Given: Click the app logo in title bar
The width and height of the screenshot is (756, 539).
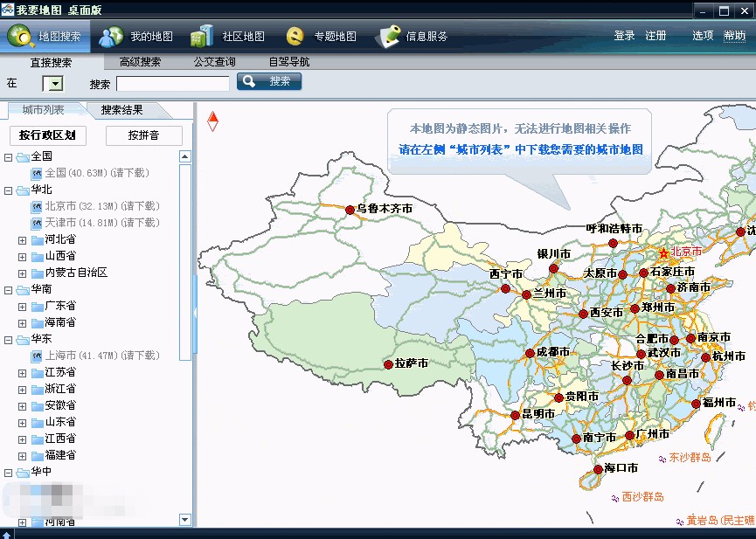Looking at the screenshot, I should [7, 9].
